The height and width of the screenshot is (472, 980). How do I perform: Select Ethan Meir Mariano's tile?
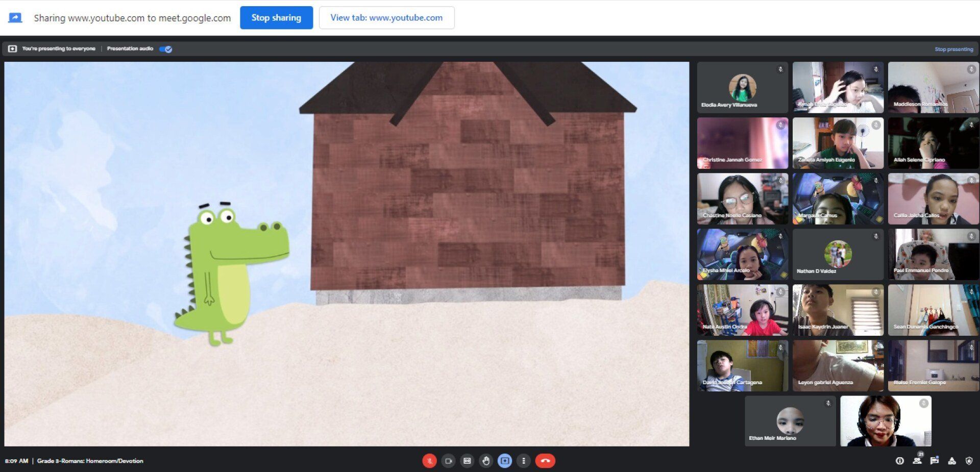point(790,421)
